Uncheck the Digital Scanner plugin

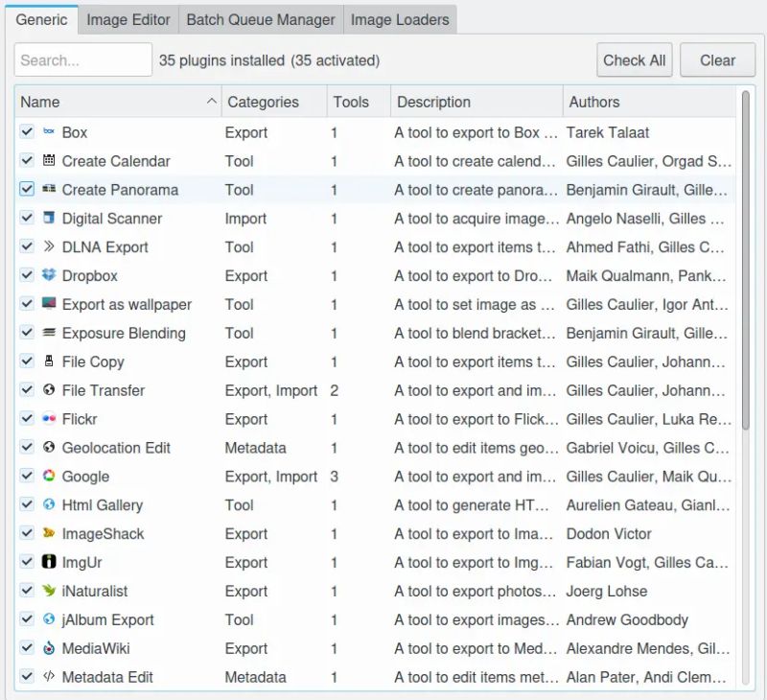tap(26, 219)
